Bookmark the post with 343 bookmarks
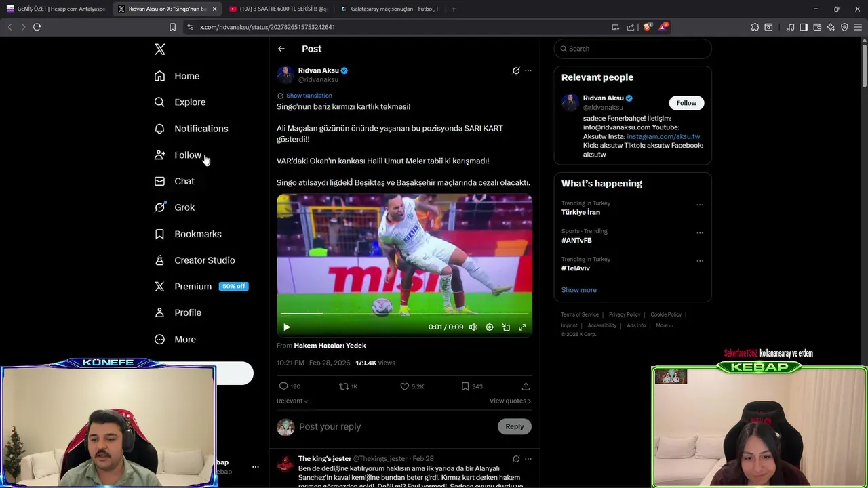The width and height of the screenshot is (868, 488). click(x=472, y=386)
